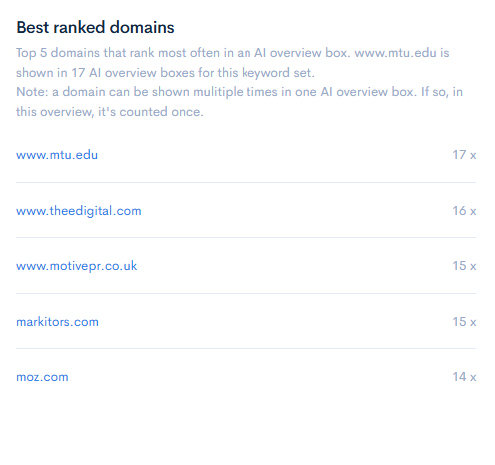495x465 pixels.
Task: Open the www.mtu.edu domain link
Action: [57, 155]
